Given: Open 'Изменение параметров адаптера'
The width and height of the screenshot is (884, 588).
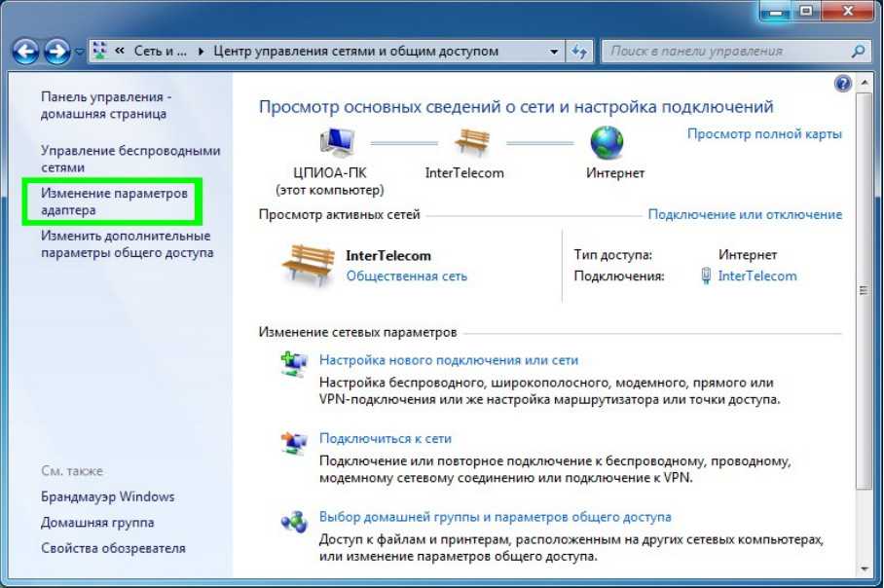Looking at the screenshot, I should [x=114, y=202].
